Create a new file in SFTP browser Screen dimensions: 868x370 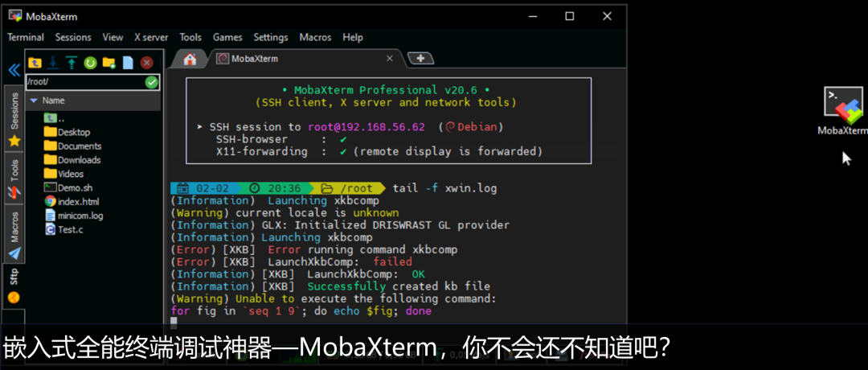[128, 62]
